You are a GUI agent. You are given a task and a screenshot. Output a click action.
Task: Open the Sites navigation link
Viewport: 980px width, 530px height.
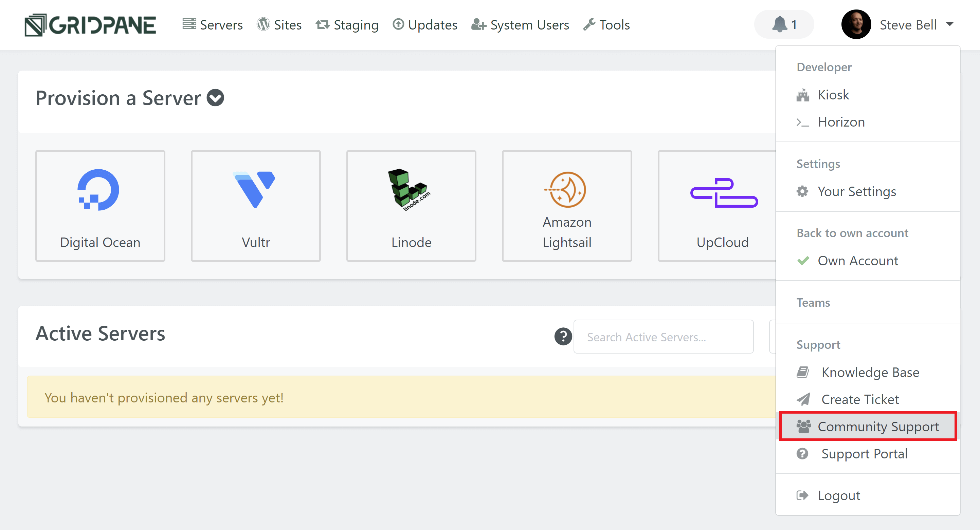[279, 25]
